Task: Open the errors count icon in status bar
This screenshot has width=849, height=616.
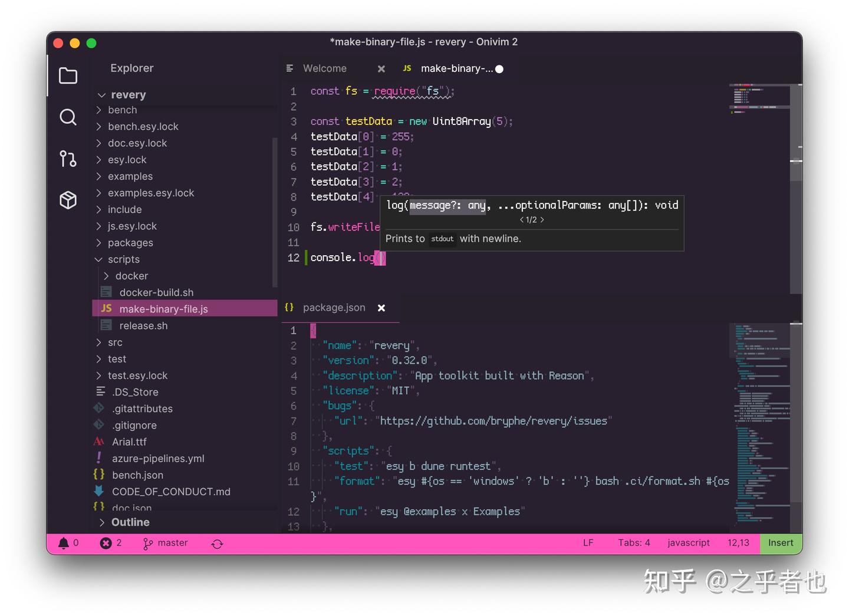Action: coord(106,543)
